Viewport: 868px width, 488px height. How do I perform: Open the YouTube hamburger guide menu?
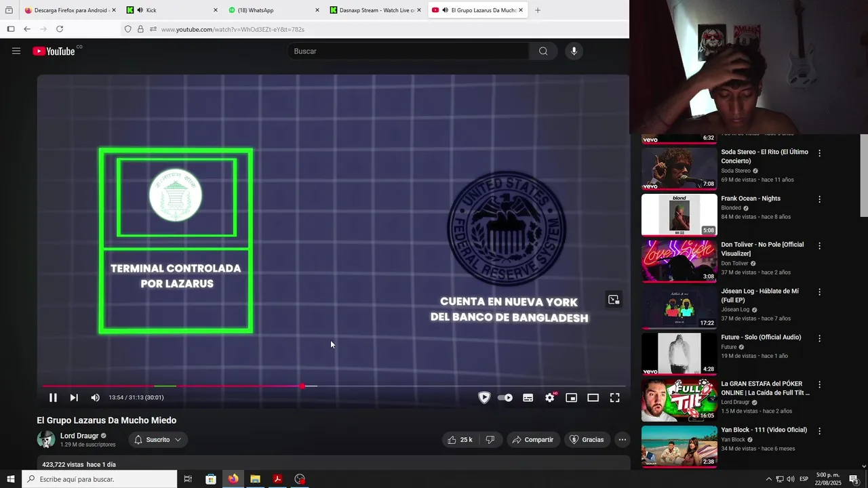click(x=16, y=51)
